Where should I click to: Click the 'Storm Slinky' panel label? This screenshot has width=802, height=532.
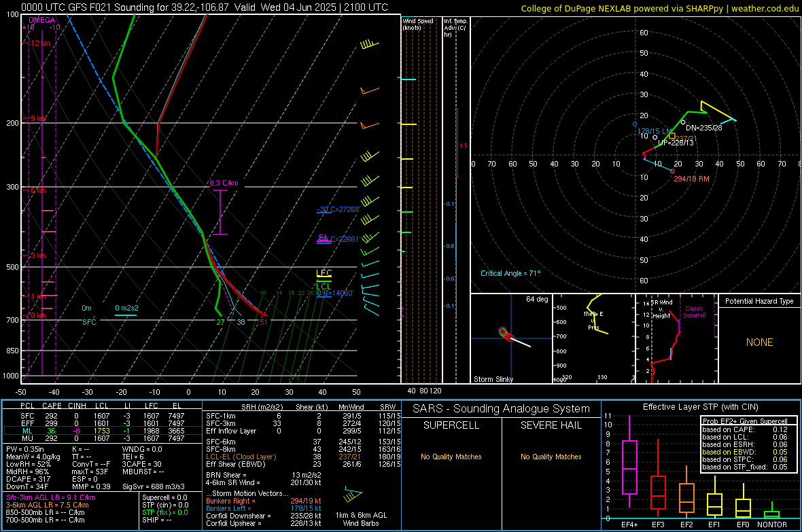493,379
